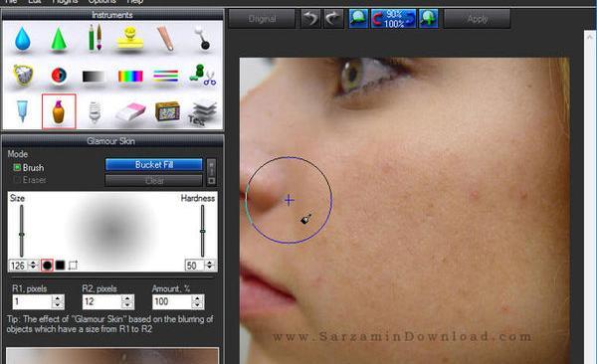Image resolution: width=597 pixels, height=364 pixels.
Task: Click the Size field showing 126
Action: coord(19,266)
